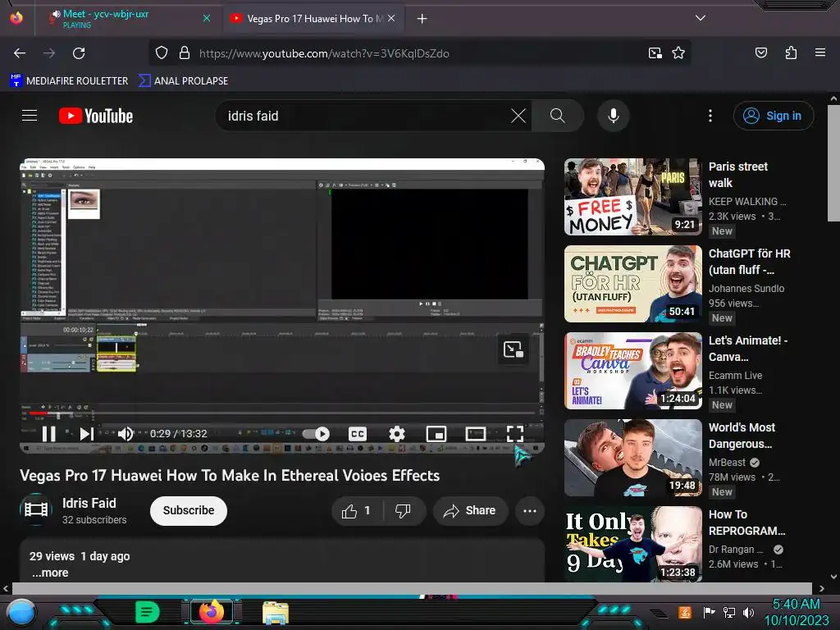The width and height of the screenshot is (840, 630).
Task: Open File Explorer from taskbar
Action: coord(276,613)
